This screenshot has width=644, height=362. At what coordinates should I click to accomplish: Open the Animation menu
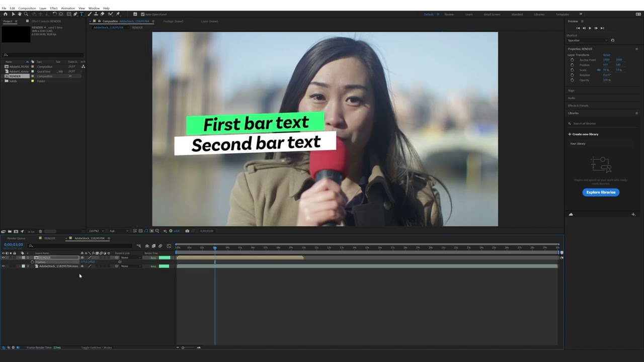click(x=68, y=8)
